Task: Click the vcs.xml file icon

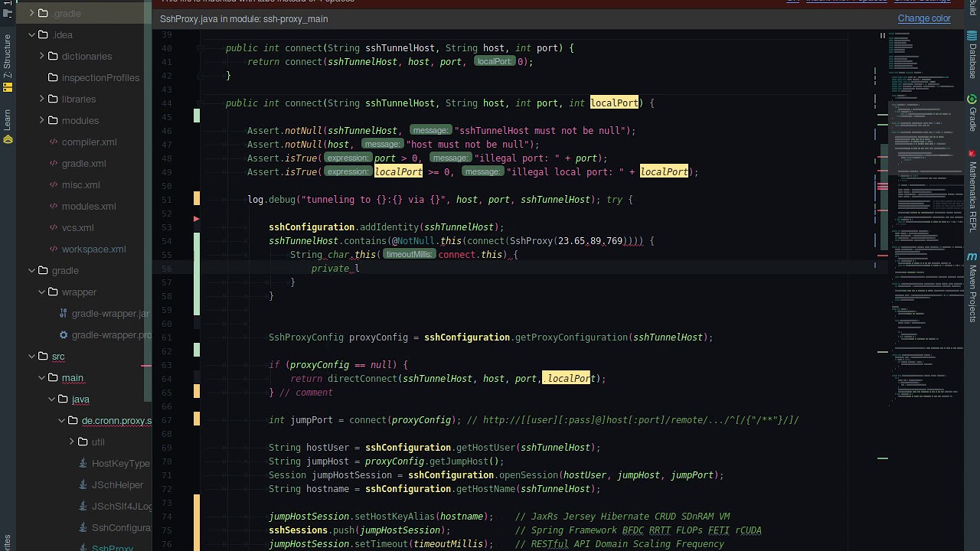Action: [x=54, y=227]
